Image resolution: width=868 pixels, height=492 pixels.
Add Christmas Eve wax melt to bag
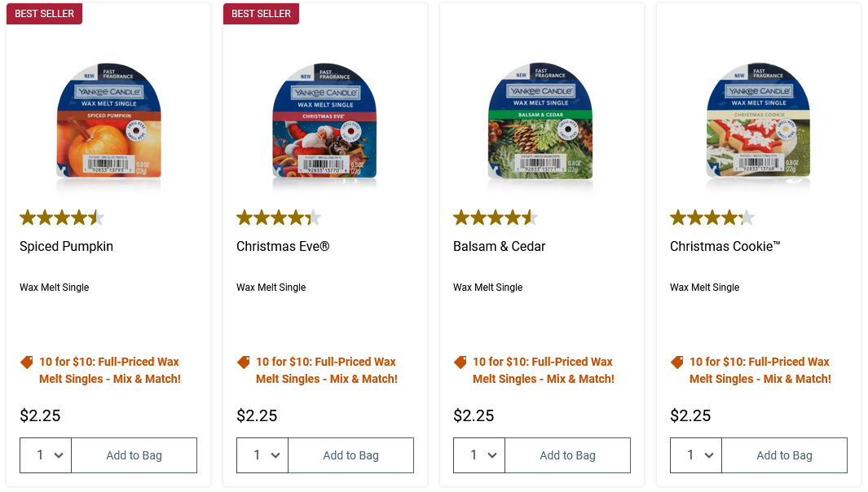pyautogui.click(x=350, y=455)
